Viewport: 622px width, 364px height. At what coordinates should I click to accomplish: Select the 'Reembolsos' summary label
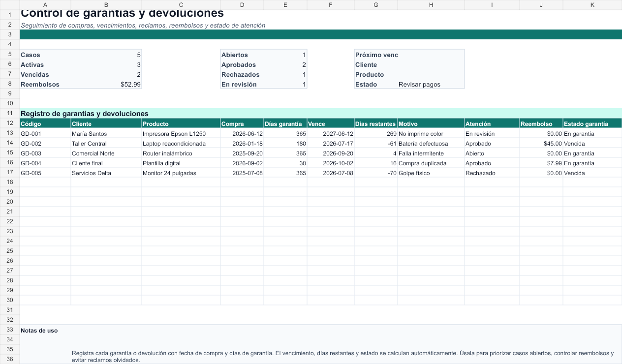click(45, 84)
